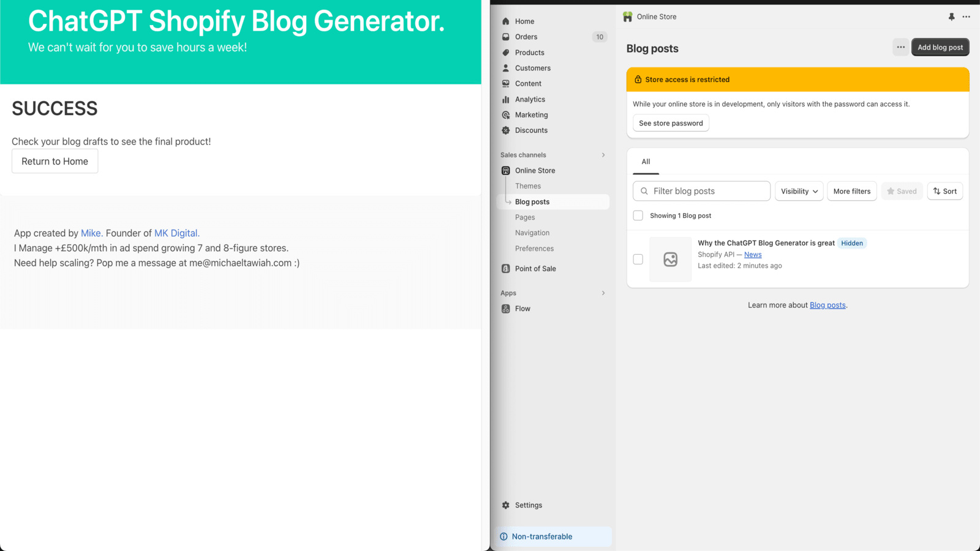Viewport: 980px width, 551px height.
Task: Click the Orders count badge showing 10
Action: [600, 37]
